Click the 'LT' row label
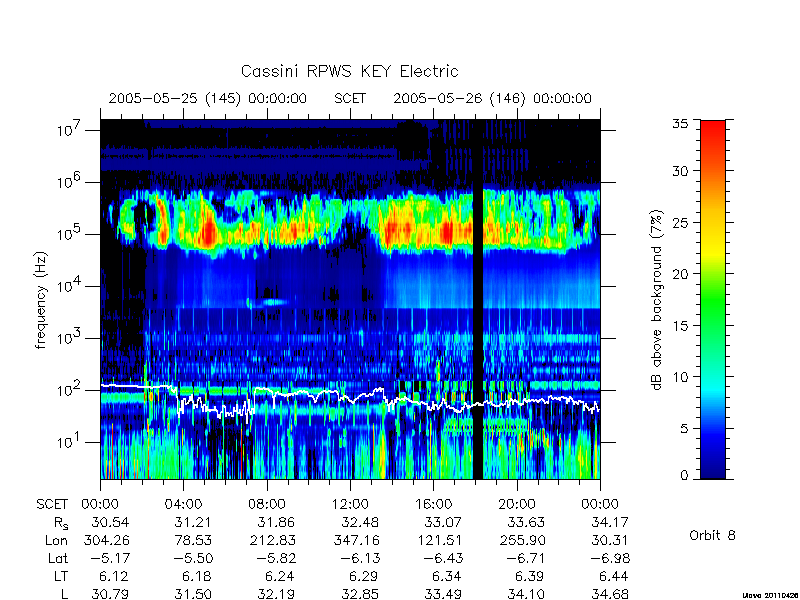 [61, 577]
